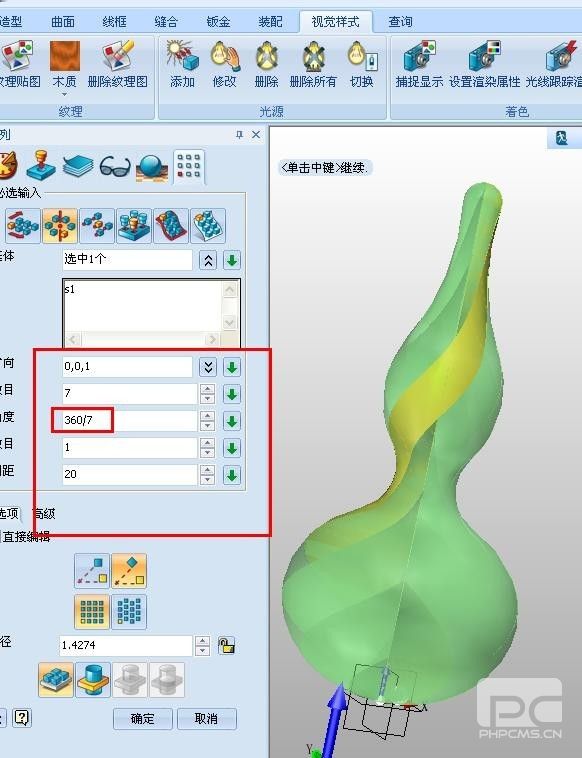Select the circular pattern array icon

[60, 226]
